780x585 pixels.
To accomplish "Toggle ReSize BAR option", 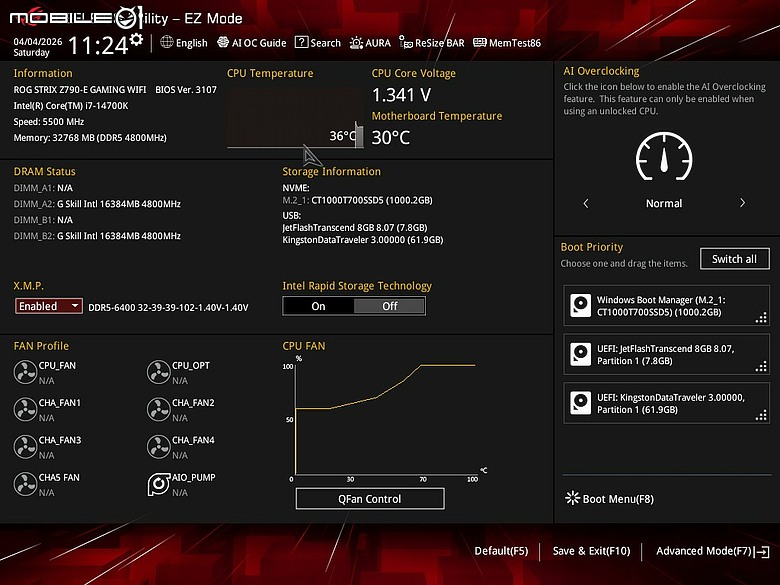I will click(432, 43).
